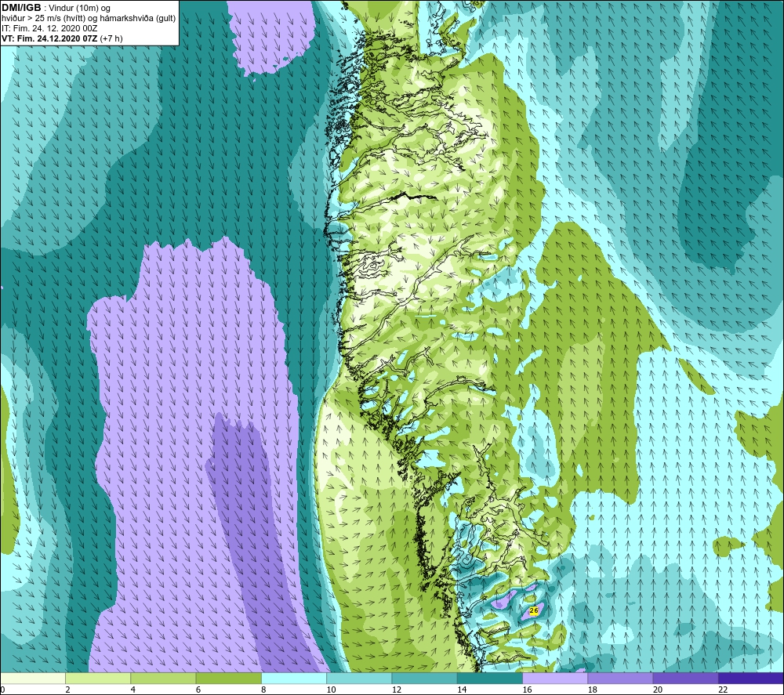Click the 20-22 m/s purple legend swatch

pyautogui.click(x=685, y=678)
